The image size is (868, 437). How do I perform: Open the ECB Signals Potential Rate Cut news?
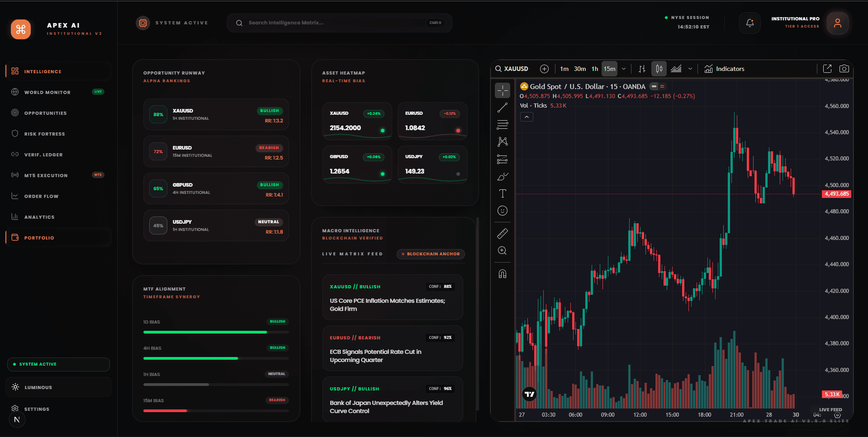393,348
